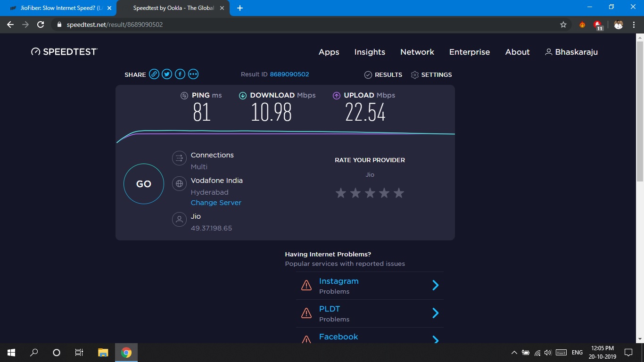Open PLDT problems link
The height and width of the screenshot is (362, 644).
[330, 309]
